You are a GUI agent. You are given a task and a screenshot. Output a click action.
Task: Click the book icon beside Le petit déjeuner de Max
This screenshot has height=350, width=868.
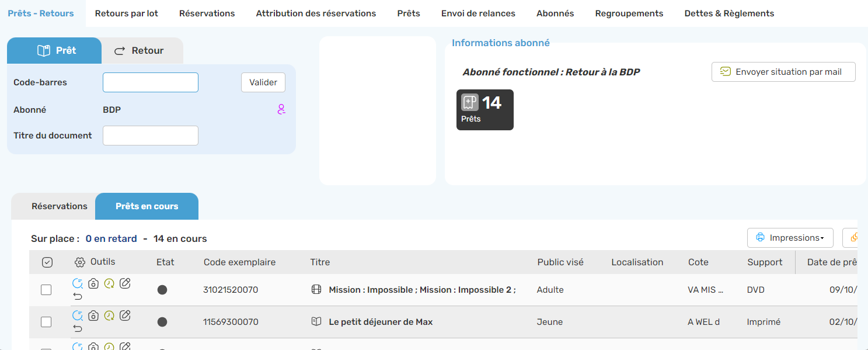pyautogui.click(x=316, y=322)
